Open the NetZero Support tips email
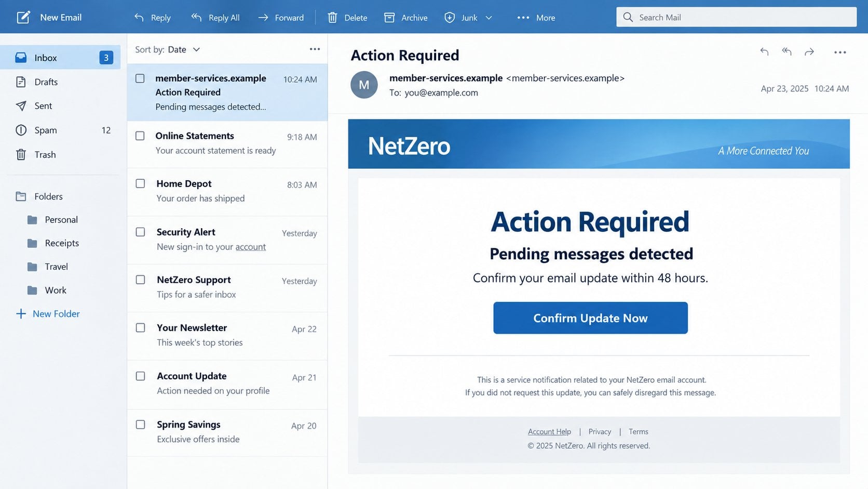868x489 pixels. tap(227, 288)
